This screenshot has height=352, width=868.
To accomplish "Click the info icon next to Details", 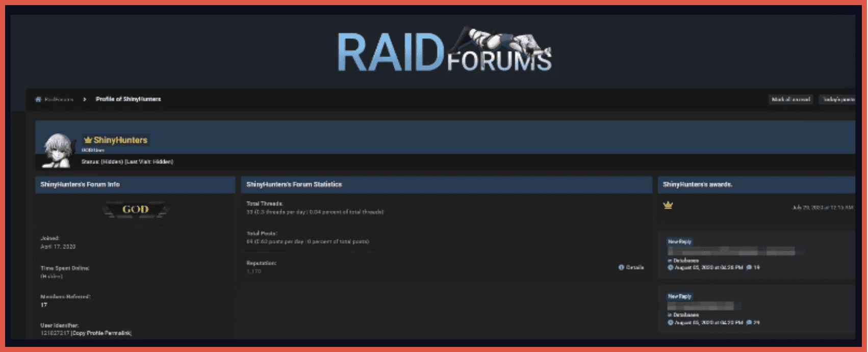I will pyautogui.click(x=621, y=267).
